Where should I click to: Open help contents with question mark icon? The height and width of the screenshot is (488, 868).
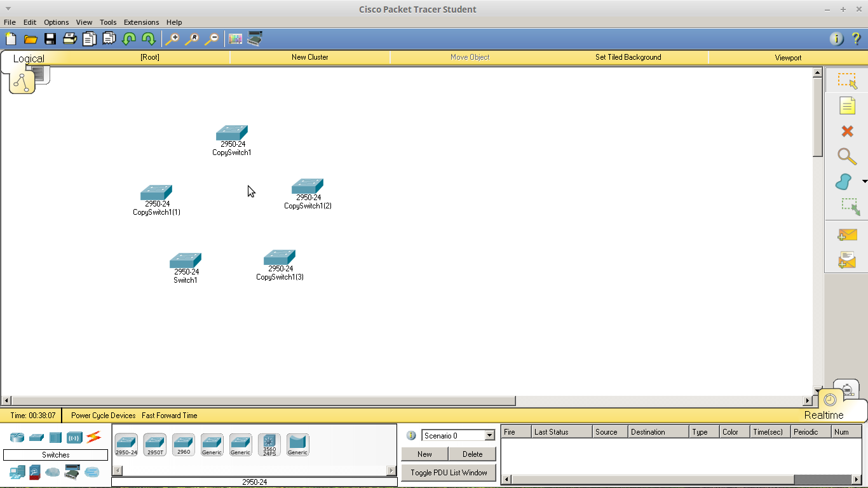(856, 39)
